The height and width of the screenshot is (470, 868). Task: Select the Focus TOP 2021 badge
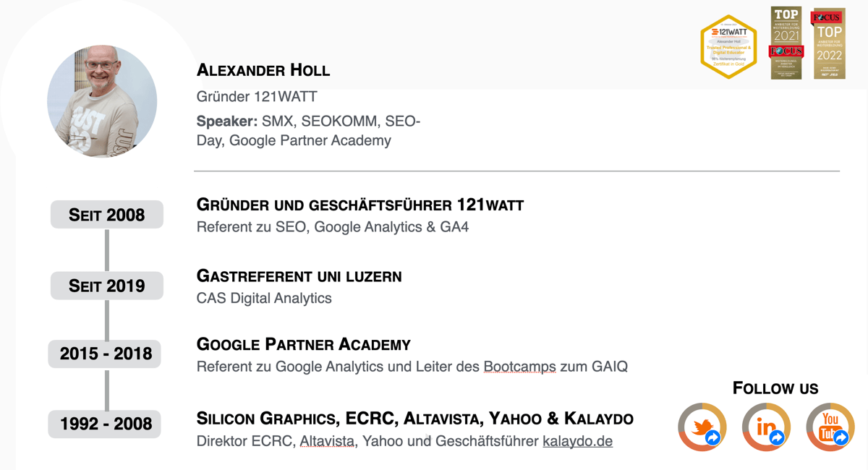(786, 43)
